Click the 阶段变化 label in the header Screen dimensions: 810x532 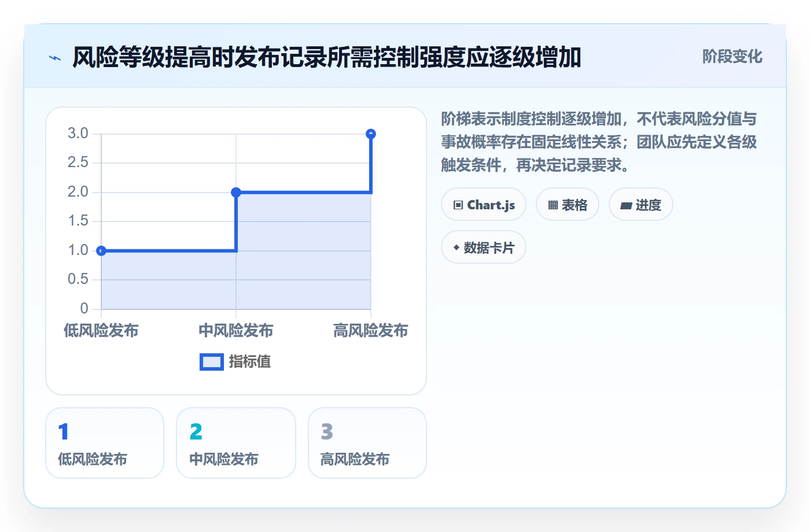(x=732, y=57)
